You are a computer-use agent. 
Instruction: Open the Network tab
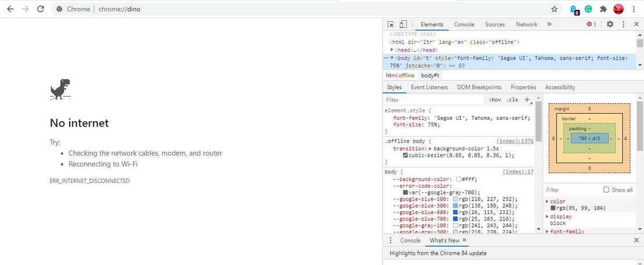(526, 24)
